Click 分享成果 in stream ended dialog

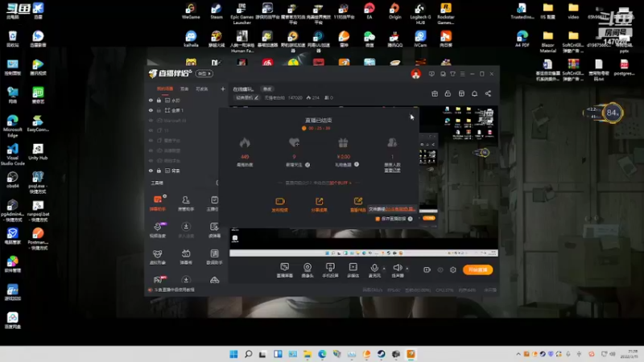319,204
